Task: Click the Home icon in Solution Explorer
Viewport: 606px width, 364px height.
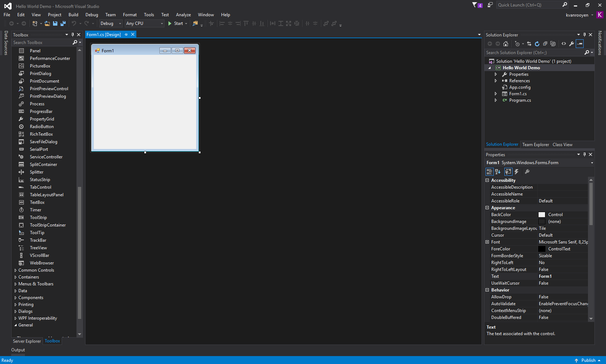Action: click(506, 44)
